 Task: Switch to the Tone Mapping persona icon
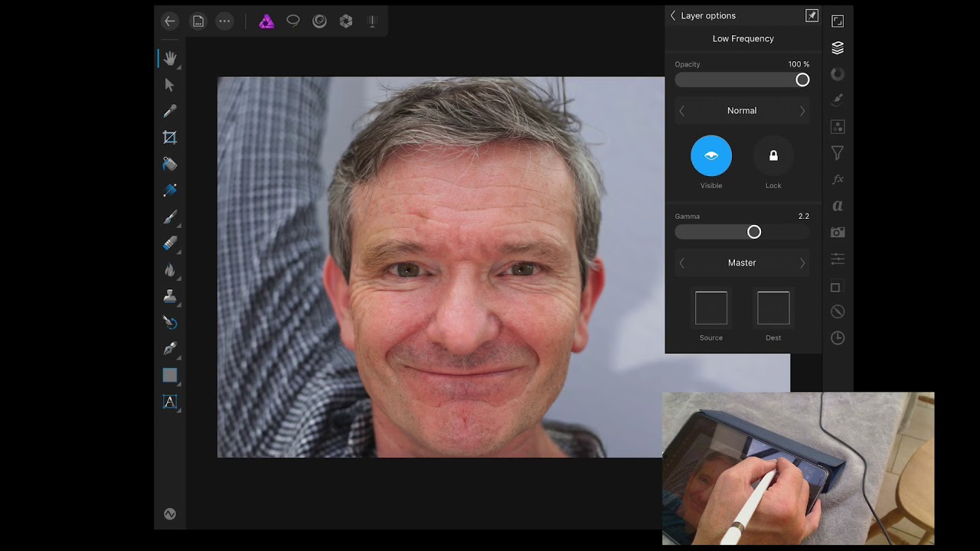(372, 21)
